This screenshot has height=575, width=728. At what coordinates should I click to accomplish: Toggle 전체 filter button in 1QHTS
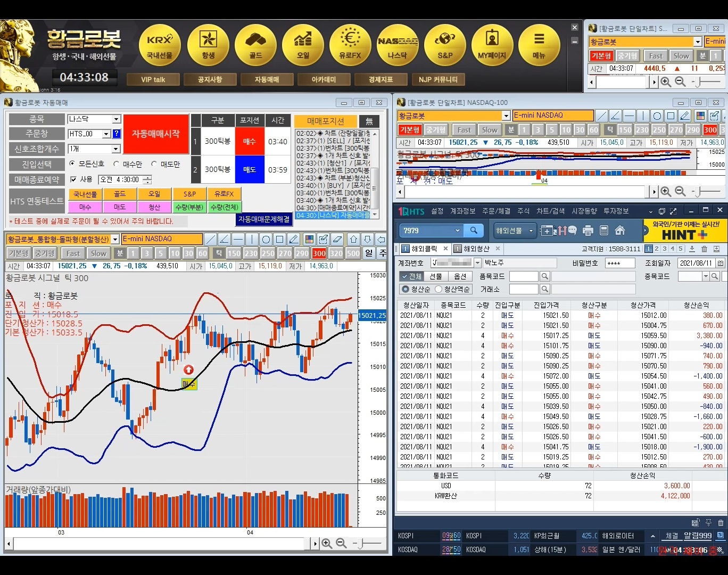(x=411, y=276)
